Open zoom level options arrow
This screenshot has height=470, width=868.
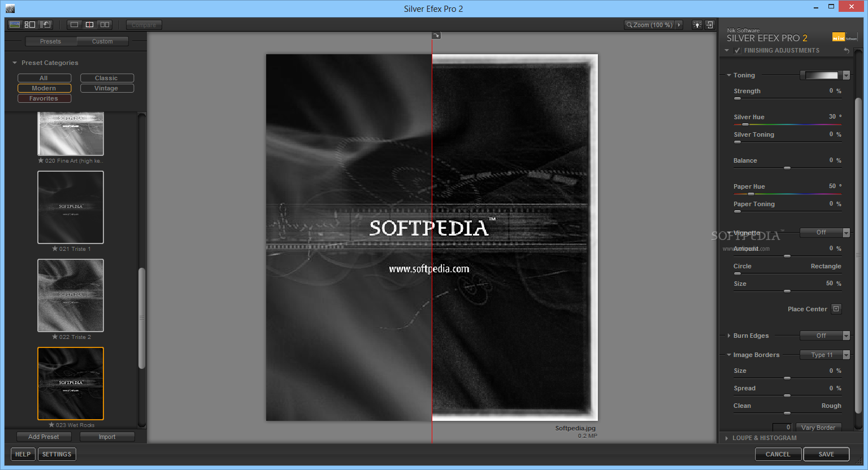pyautogui.click(x=679, y=25)
